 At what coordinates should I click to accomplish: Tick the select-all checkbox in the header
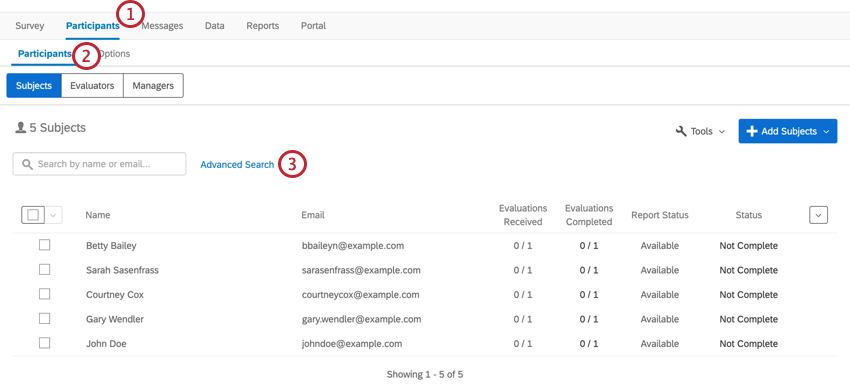click(33, 215)
